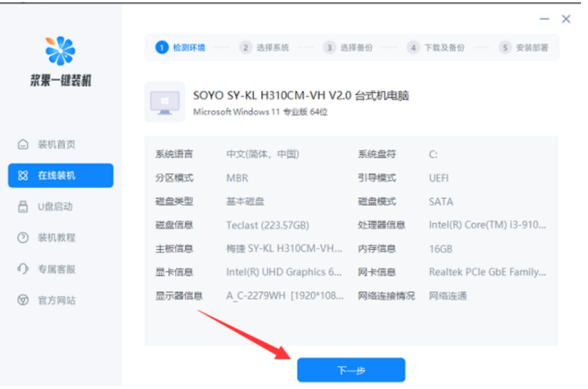The height and width of the screenshot is (389, 588).
Task: Click the U盘启动 USB icon
Action: click(x=22, y=207)
